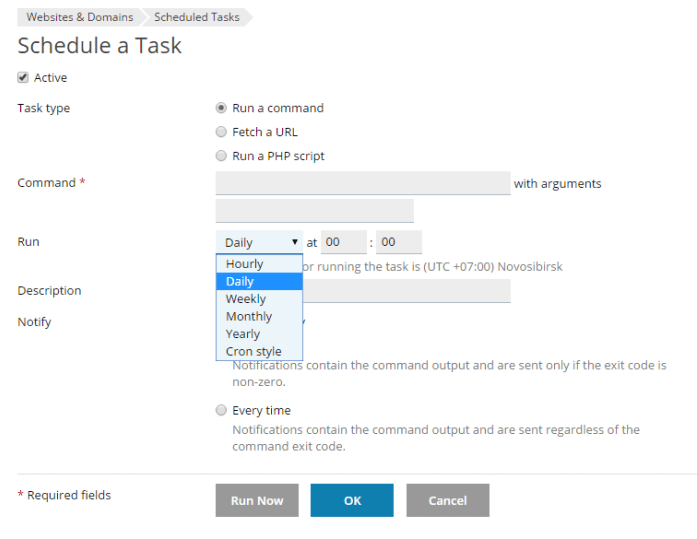
Task: Click the Run Now button
Action: click(257, 500)
